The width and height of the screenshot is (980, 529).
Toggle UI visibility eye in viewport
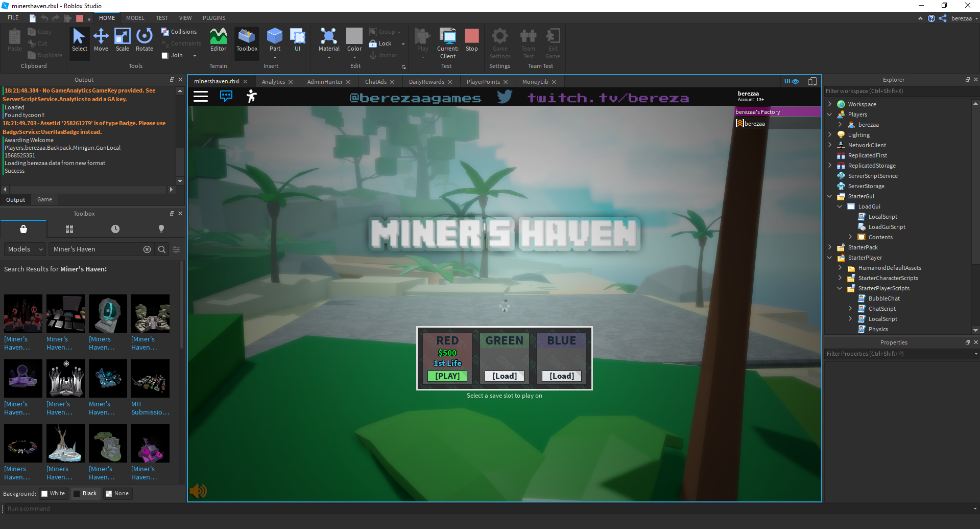point(792,81)
